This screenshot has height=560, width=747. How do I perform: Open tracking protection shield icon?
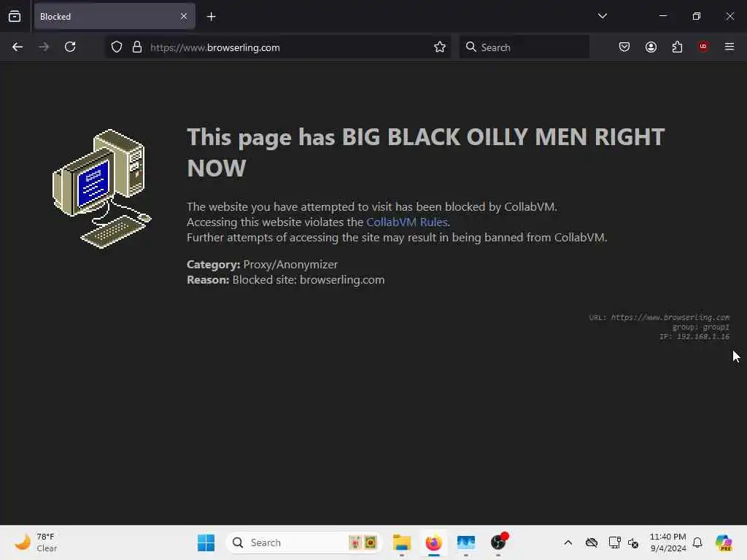coord(117,47)
